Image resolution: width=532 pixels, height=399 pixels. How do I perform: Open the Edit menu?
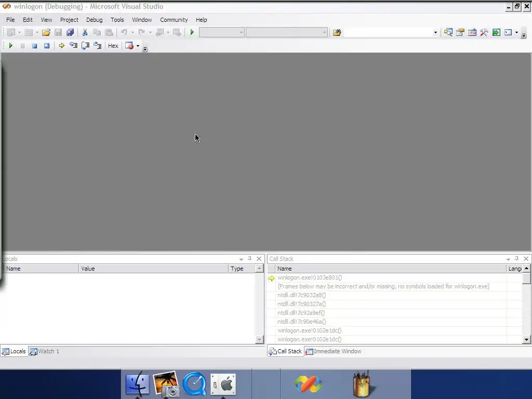pos(28,20)
